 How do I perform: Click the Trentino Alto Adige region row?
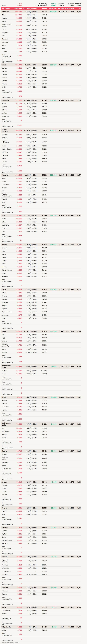(x=6, y=367)
